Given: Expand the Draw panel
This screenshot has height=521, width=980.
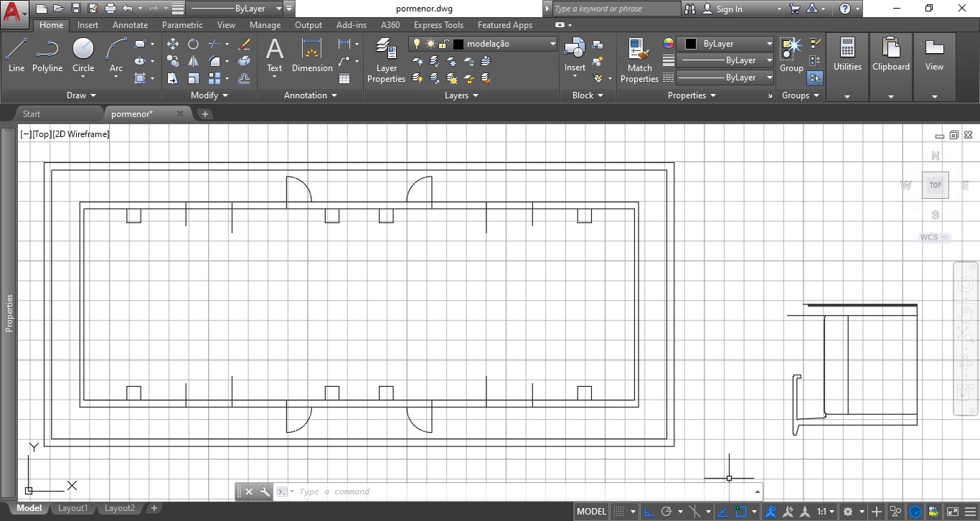Looking at the screenshot, I should point(81,95).
